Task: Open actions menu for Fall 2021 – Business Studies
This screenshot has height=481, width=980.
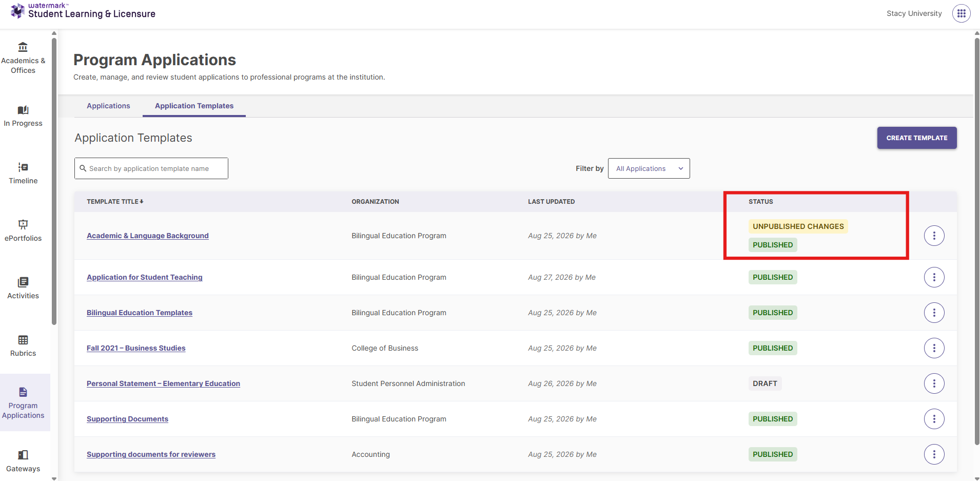Action: [x=934, y=348]
